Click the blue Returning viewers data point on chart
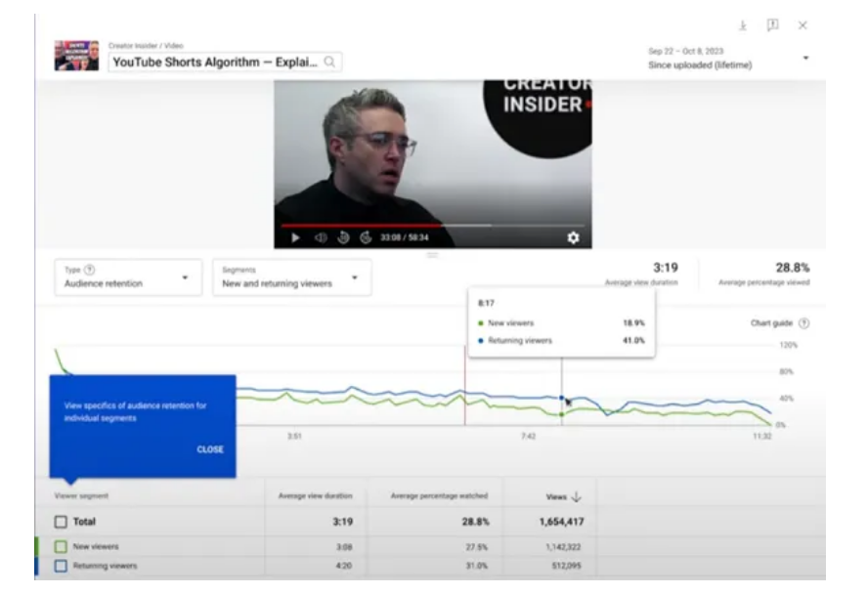This screenshot has height=594, width=868. click(x=562, y=398)
